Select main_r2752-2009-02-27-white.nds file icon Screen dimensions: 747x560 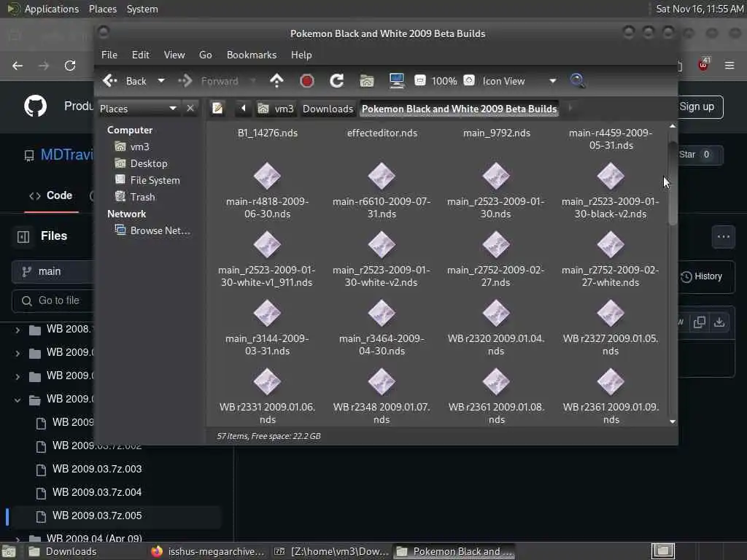(x=611, y=244)
